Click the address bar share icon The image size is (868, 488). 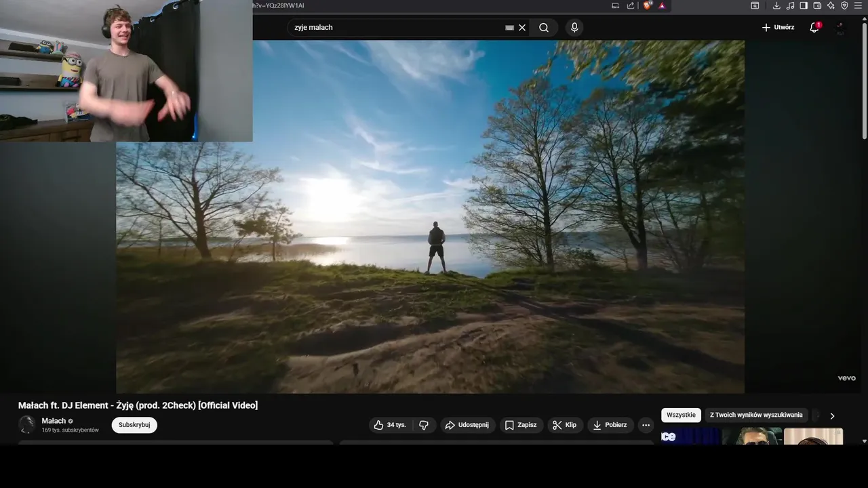(631, 5)
